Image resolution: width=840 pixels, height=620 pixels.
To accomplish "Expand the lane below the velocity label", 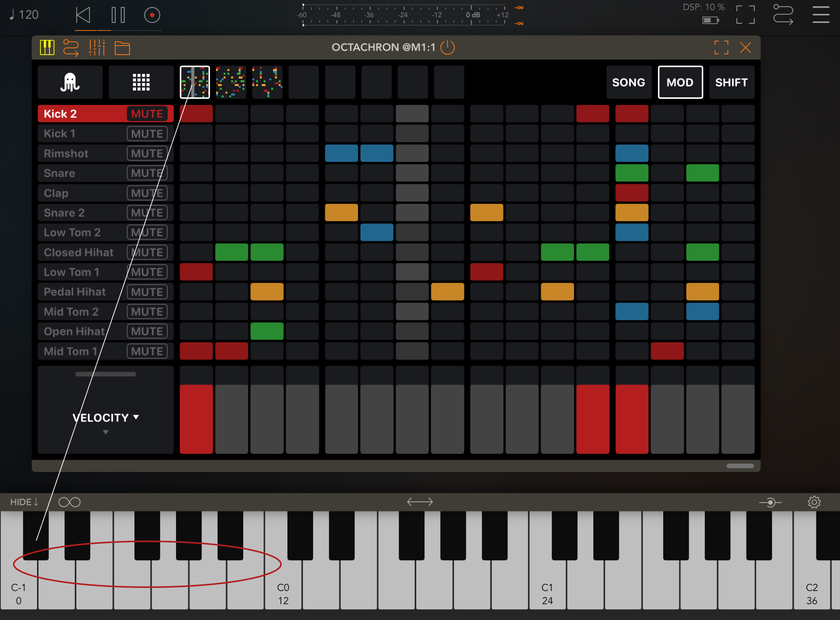I will (x=105, y=433).
